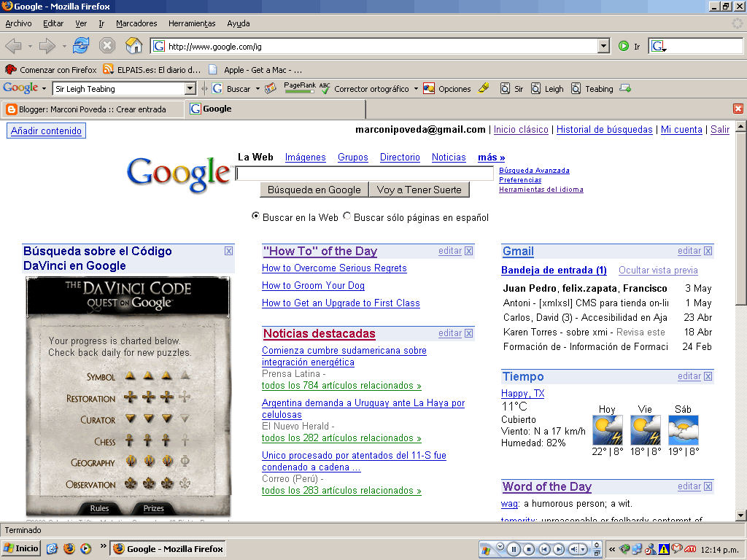Find the word Sir on page

[x=511, y=88]
